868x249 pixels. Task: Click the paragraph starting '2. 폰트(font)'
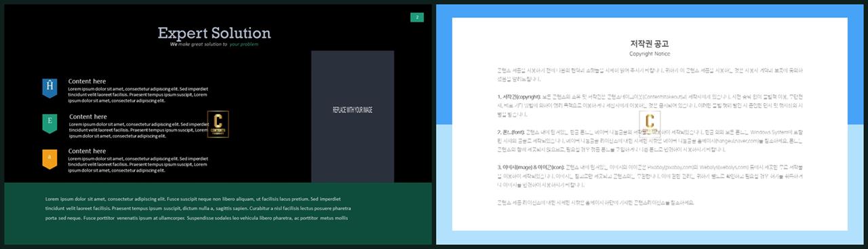coord(650,141)
